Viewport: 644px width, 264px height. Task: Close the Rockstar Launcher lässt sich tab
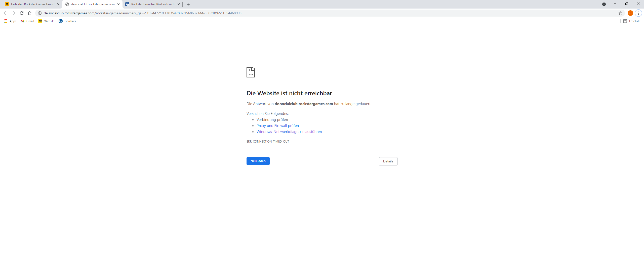coord(179,4)
